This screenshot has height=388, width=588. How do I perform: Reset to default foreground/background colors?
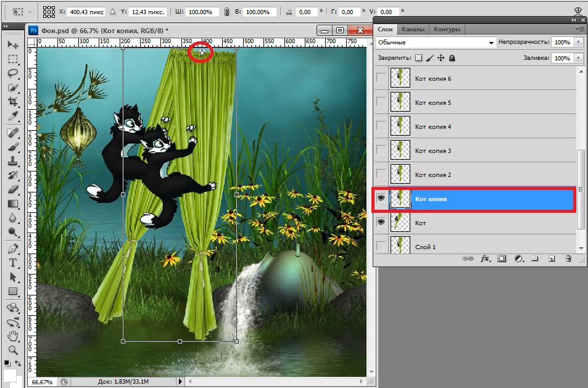click(7, 363)
